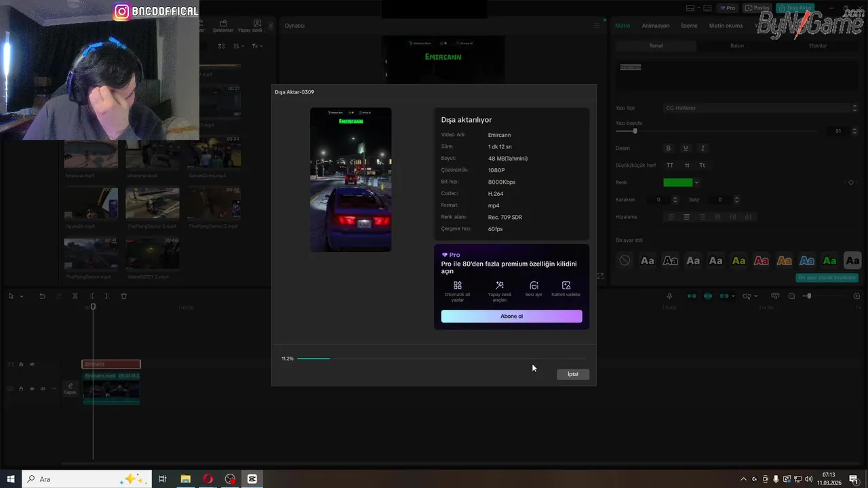Switch to the Metin tab
Viewport: 868px width, 488px height.
[x=623, y=26]
